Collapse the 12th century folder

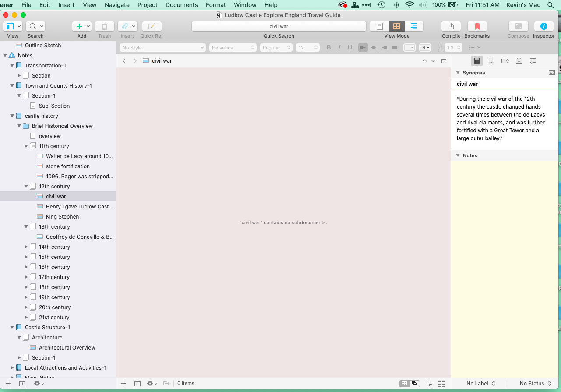[26, 187]
